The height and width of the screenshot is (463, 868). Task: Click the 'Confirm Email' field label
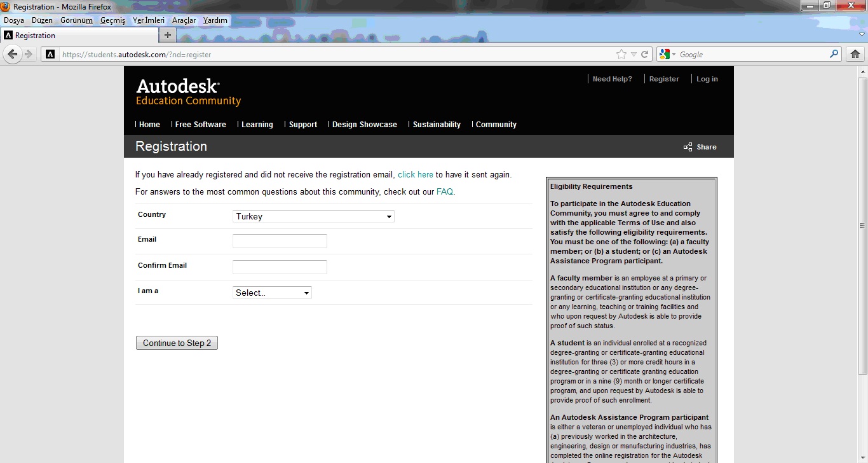[162, 265]
